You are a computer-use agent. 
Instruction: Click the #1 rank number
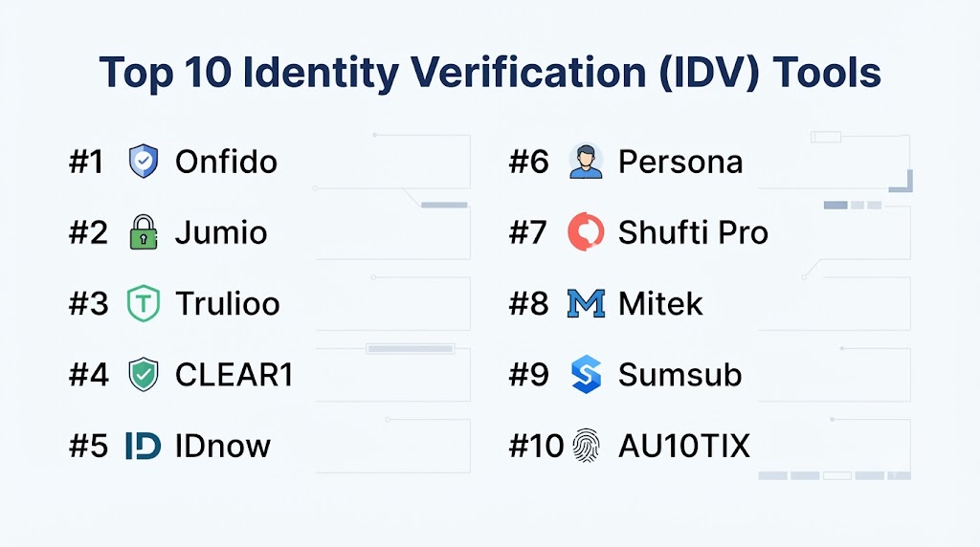pyautogui.click(x=85, y=162)
